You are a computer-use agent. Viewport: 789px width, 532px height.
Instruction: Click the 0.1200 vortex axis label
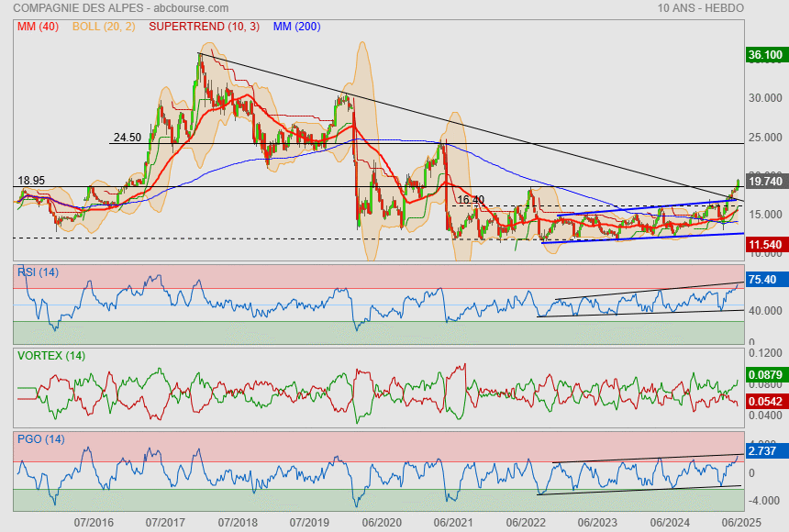tap(765, 353)
